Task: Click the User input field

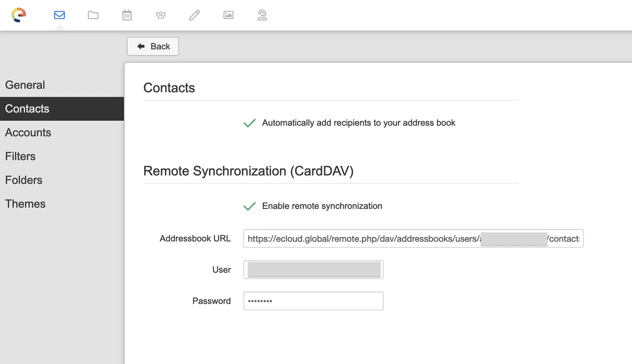Action: point(313,270)
